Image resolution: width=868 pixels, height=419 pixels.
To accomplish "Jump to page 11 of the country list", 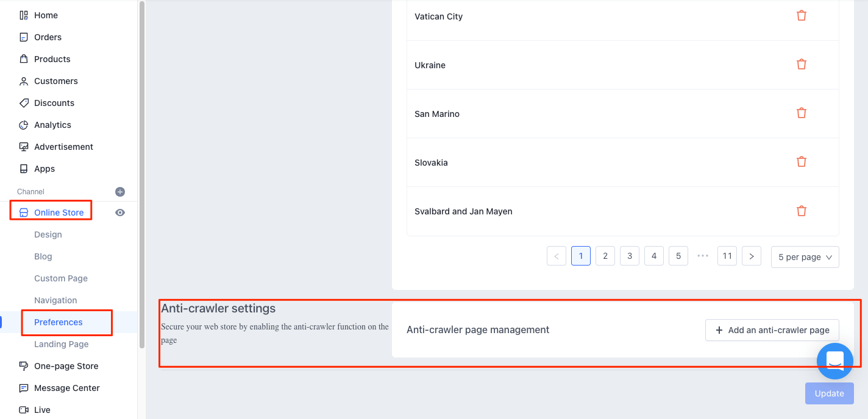I will (727, 256).
